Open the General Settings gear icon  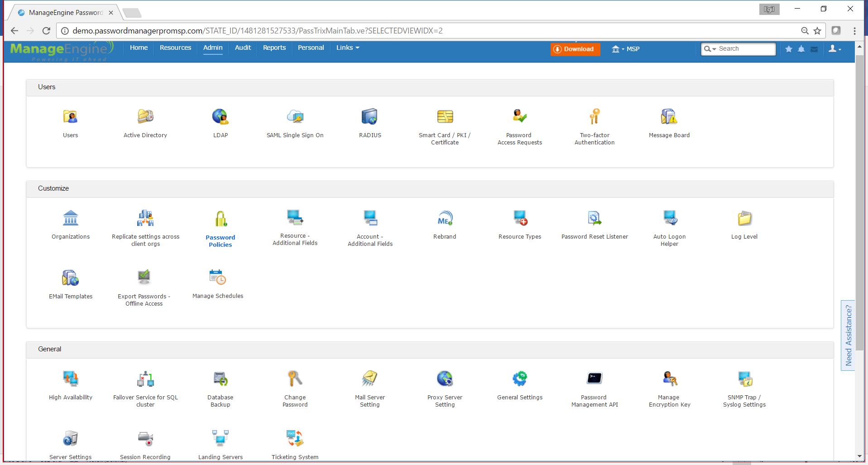click(520, 379)
